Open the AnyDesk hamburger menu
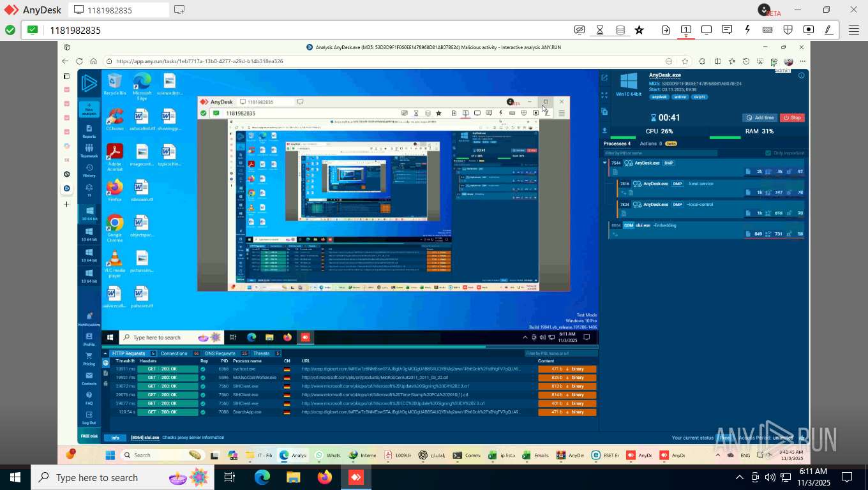Viewport: 868px width, 490px height. point(853,30)
